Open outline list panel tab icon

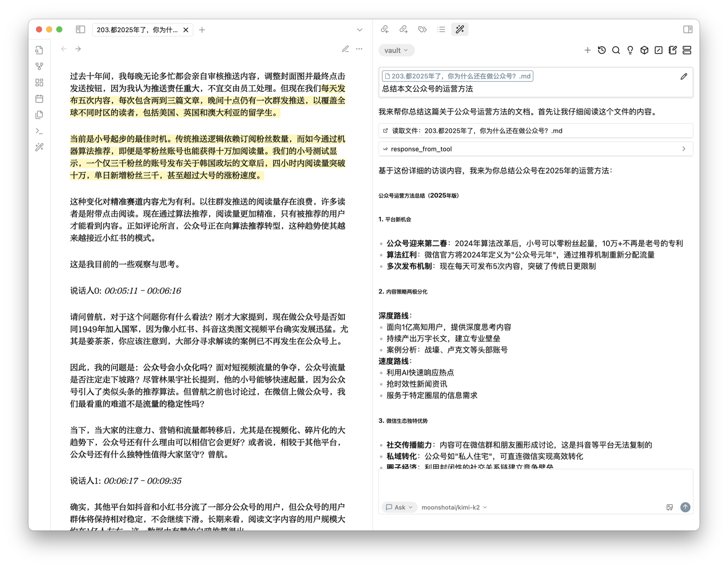click(441, 30)
